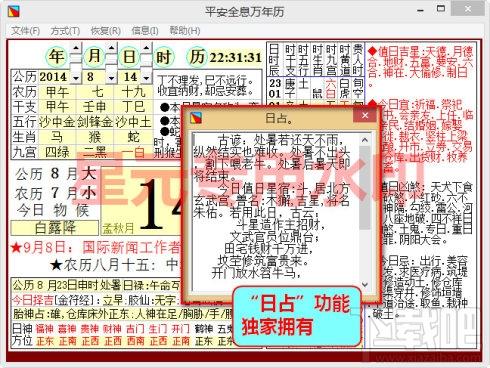Click the 日 round button

coord(129,56)
